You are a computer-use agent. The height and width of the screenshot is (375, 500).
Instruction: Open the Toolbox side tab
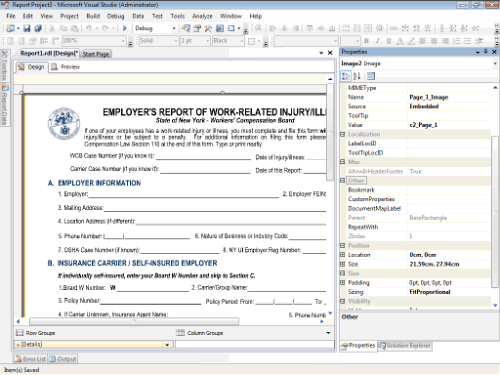pos(5,65)
